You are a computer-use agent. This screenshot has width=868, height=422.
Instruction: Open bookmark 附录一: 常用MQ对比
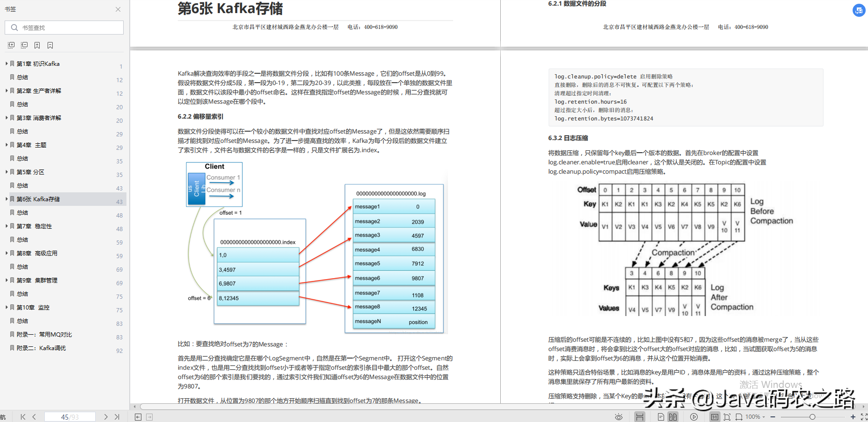click(44, 334)
